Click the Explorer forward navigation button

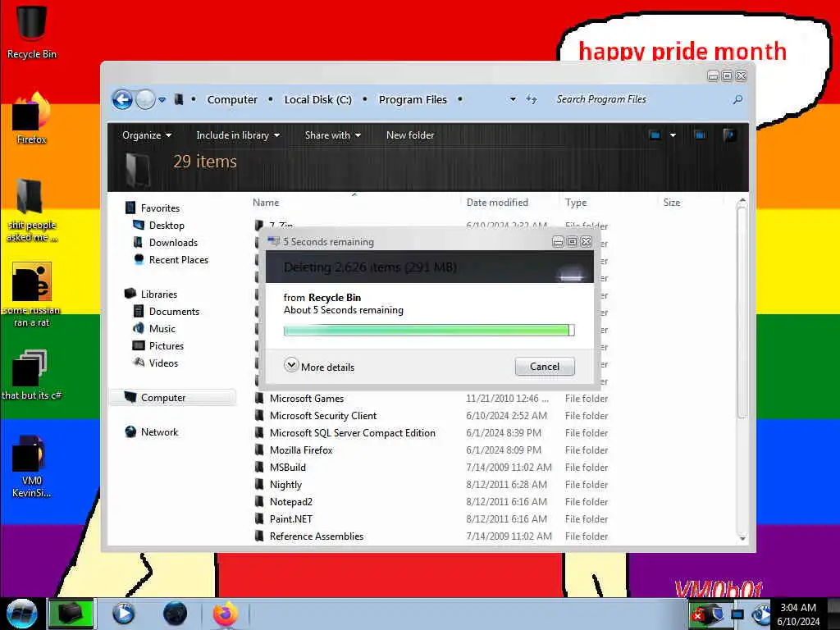[x=144, y=99]
